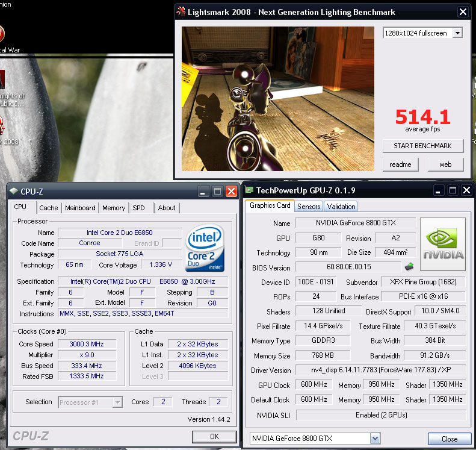The height and width of the screenshot is (450, 476).
Task: Show the About tab in CPU-Z
Action: click(x=167, y=208)
